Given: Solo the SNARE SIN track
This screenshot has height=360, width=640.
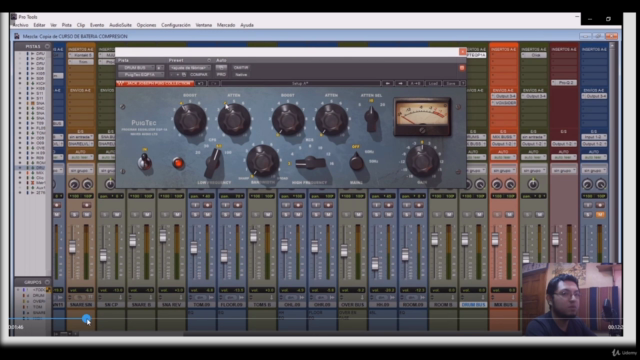Looking at the screenshot, I should 74,214.
